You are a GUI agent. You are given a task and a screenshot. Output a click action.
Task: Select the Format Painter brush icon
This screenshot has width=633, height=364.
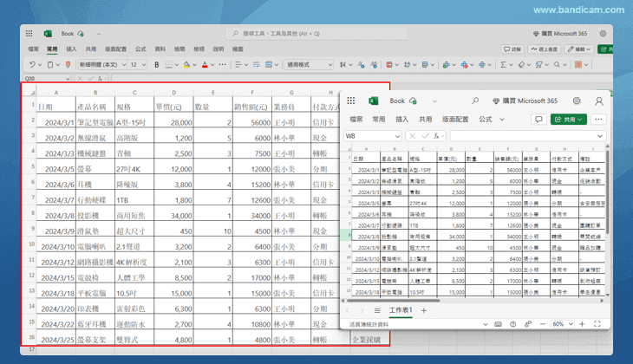pos(68,65)
